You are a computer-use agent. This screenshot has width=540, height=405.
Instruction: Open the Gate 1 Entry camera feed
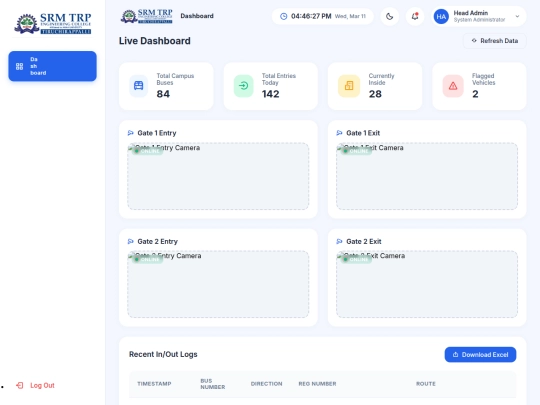coord(218,176)
